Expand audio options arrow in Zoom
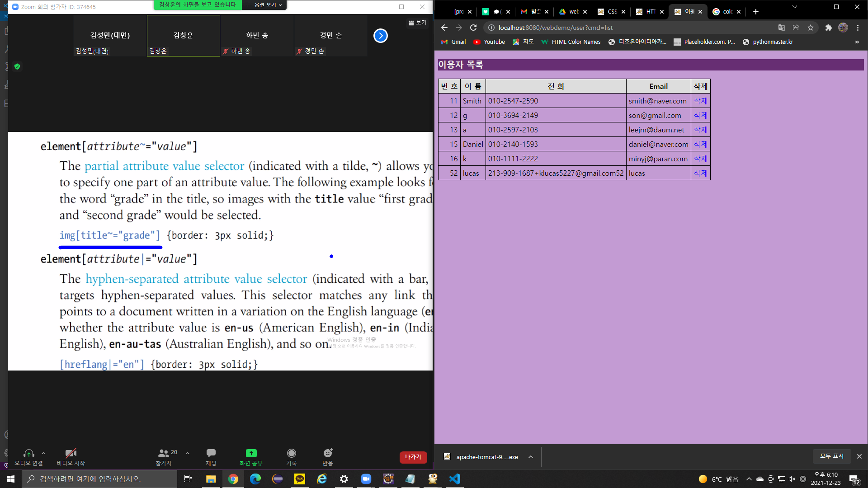868x488 pixels. [x=43, y=453]
